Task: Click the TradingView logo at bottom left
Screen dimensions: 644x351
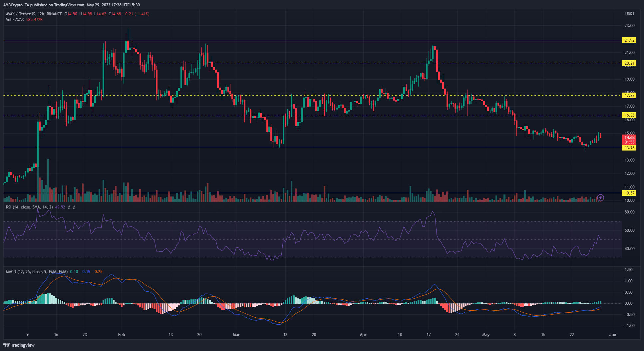Action: click(19, 345)
